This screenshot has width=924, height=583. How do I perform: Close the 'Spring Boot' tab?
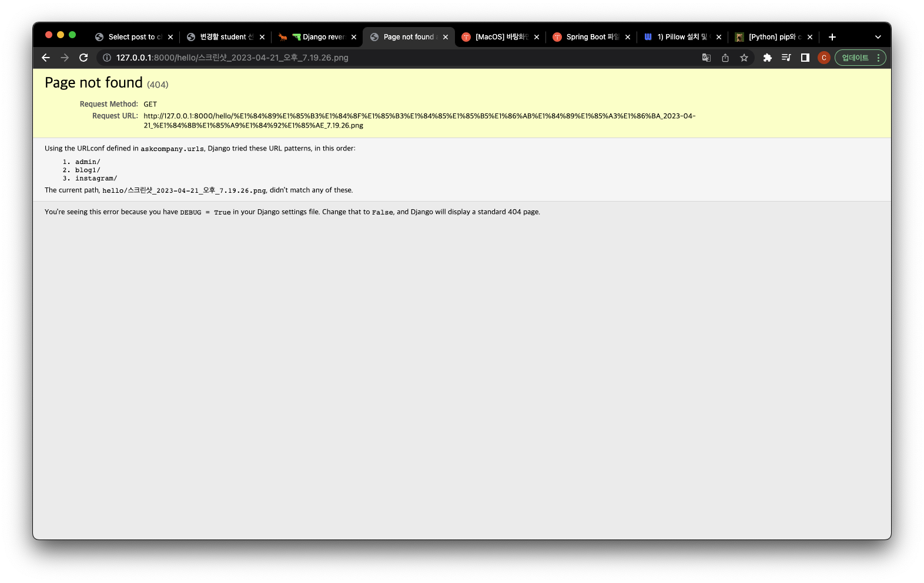[x=628, y=37]
